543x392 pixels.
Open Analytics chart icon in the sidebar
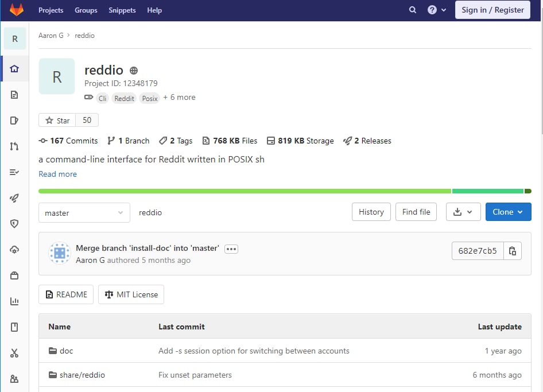(x=14, y=301)
